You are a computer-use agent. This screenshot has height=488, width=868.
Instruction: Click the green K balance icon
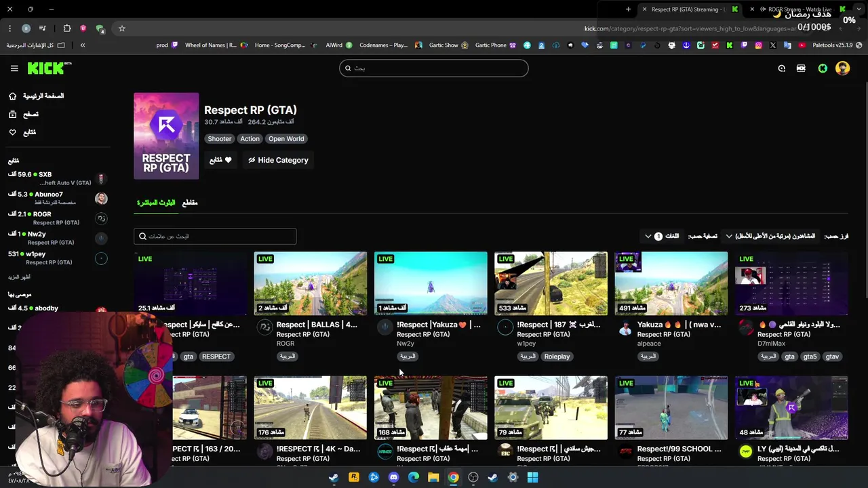[x=823, y=68]
